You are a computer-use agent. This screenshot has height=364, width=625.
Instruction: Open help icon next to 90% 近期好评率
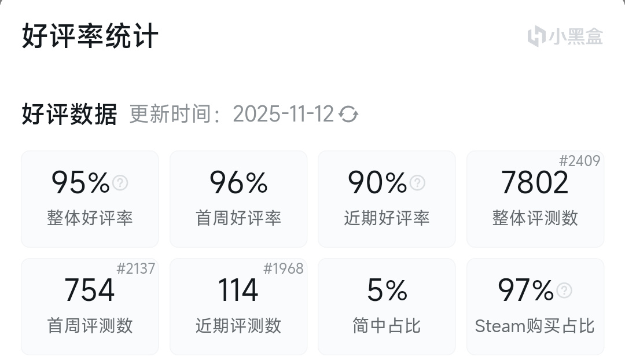417,183
